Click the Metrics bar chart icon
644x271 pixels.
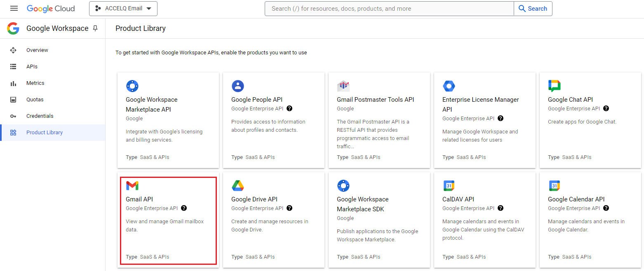13,83
